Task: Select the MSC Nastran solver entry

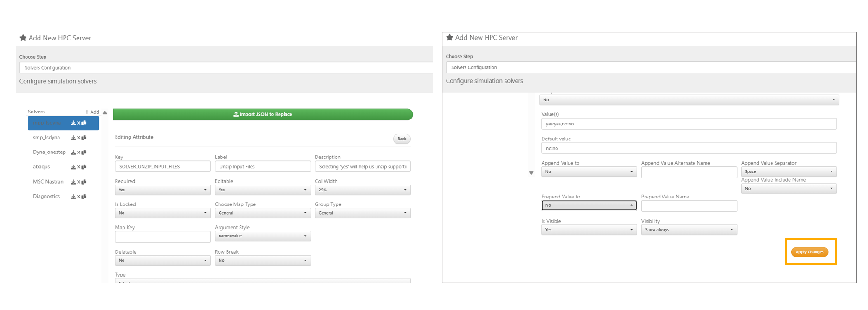Action: pos(48,182)
